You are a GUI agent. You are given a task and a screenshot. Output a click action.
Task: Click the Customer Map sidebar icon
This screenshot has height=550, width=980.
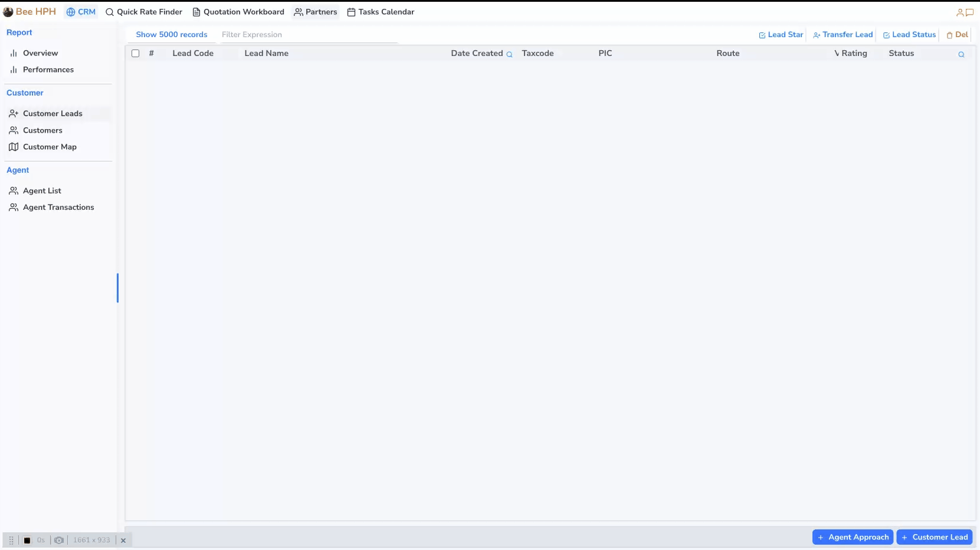(x=14, y=147)
